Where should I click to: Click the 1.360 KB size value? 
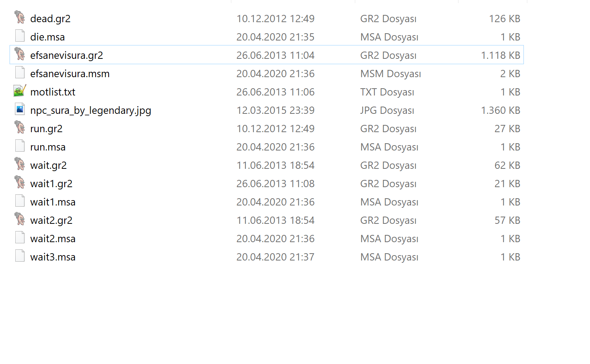click(501, 110)
